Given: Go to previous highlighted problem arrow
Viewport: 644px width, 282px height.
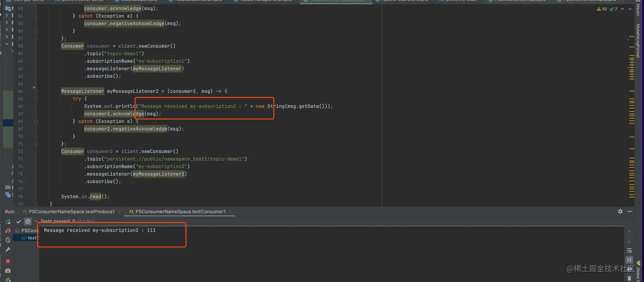Looking at the screenshot, I should click(623, 9).
